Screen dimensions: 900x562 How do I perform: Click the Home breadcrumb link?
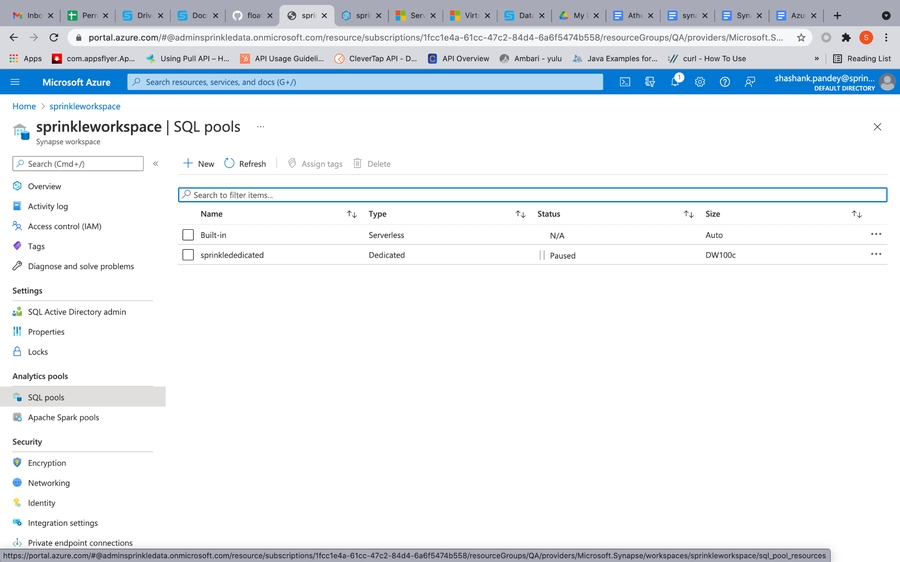24,106
